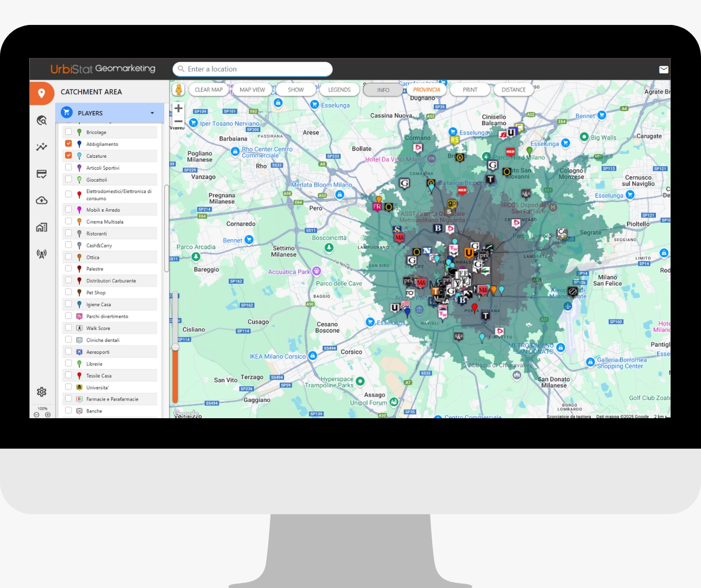Open the settings gear in sidebar

pos(42,392)
